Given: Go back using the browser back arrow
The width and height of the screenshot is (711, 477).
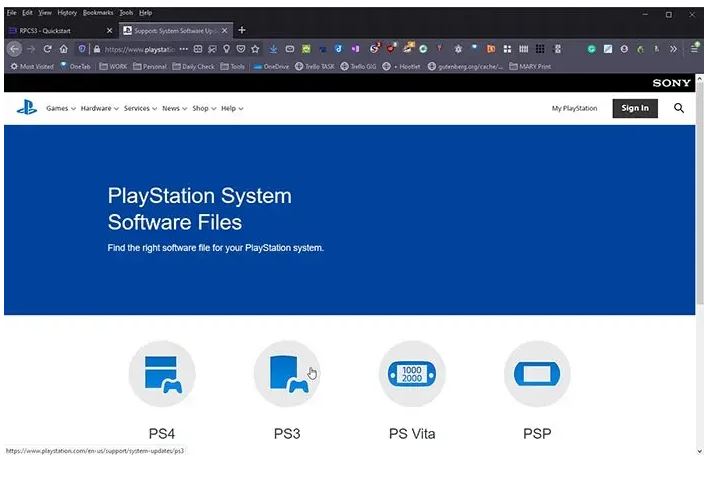Looking at the screenshot, I should (x=15, y=49).
